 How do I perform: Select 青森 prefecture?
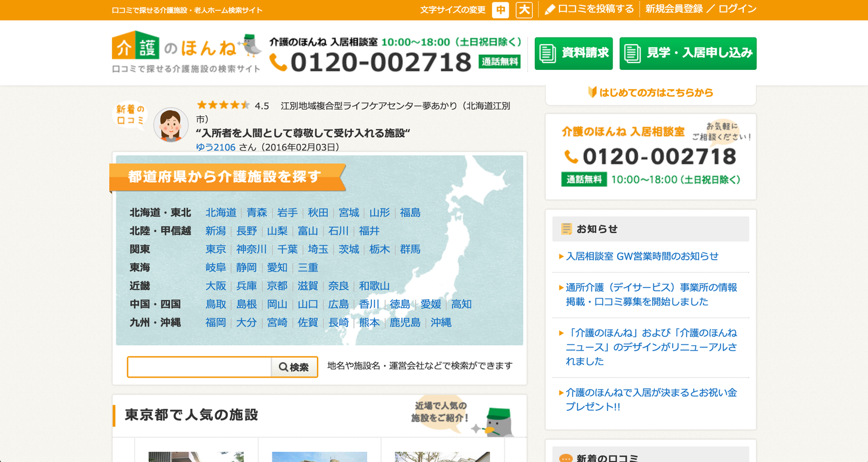point(257,213)
